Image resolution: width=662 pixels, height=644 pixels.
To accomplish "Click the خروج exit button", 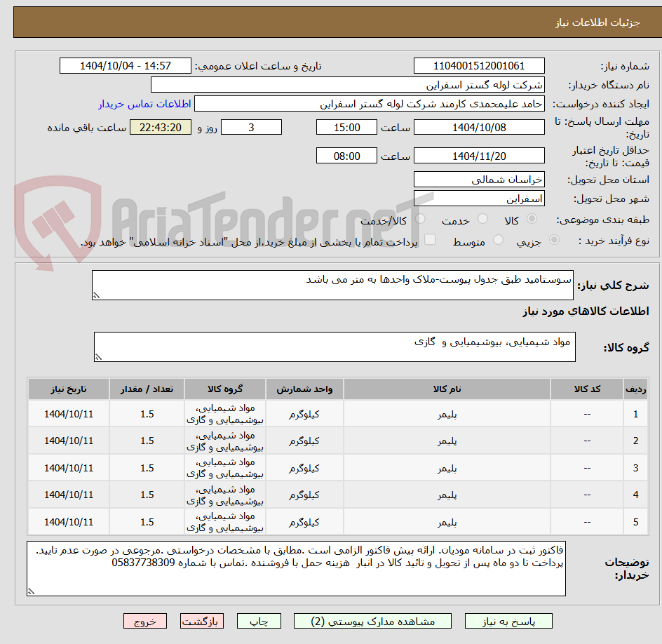I will [144, 621].
